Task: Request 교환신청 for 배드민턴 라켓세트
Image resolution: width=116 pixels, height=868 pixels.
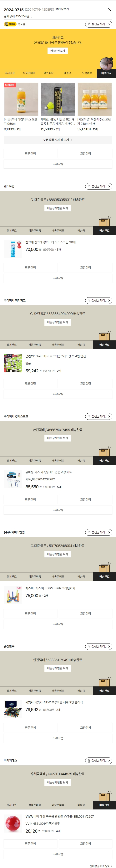Action: (85, 499)
